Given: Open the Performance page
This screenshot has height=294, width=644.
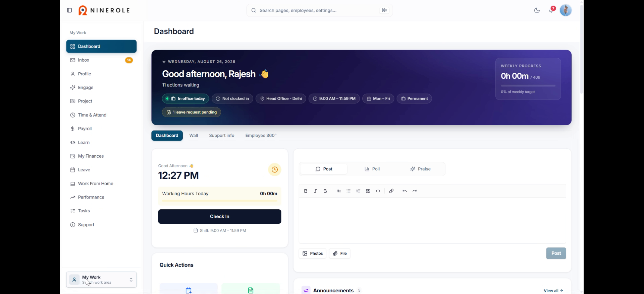Looking at the screenshot, I should click(x=101, y=197).
